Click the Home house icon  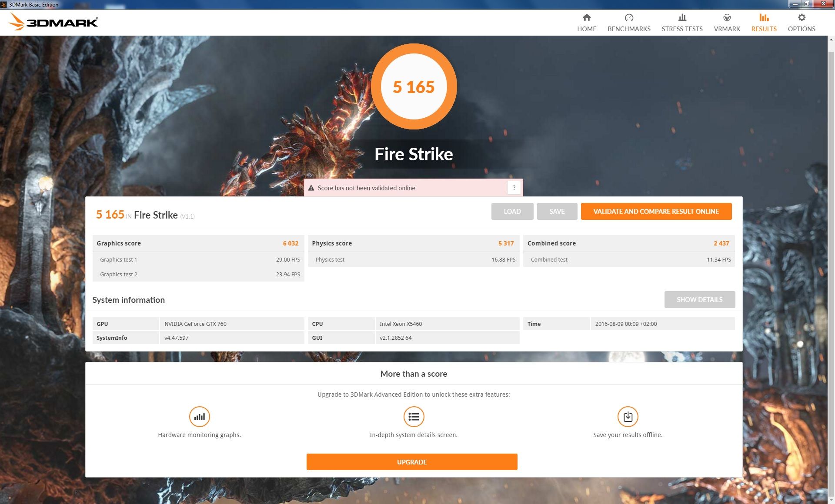tap(586, 17)
